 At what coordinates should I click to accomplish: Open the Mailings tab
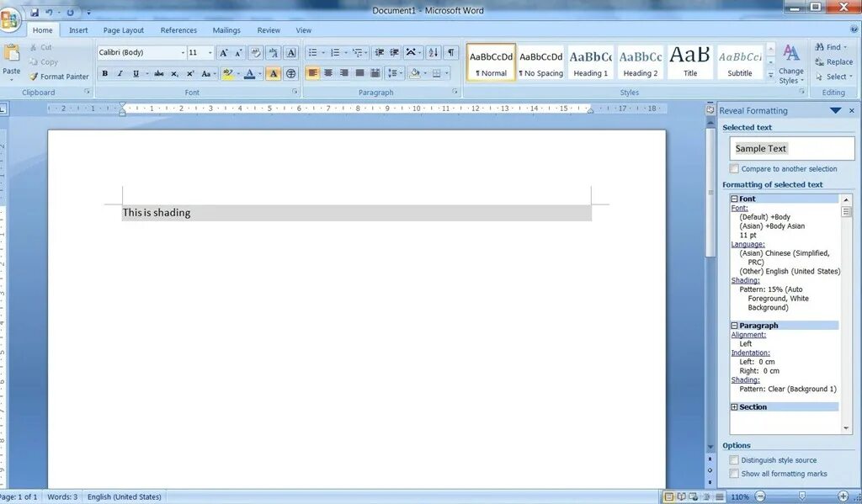tap(226, 30)
